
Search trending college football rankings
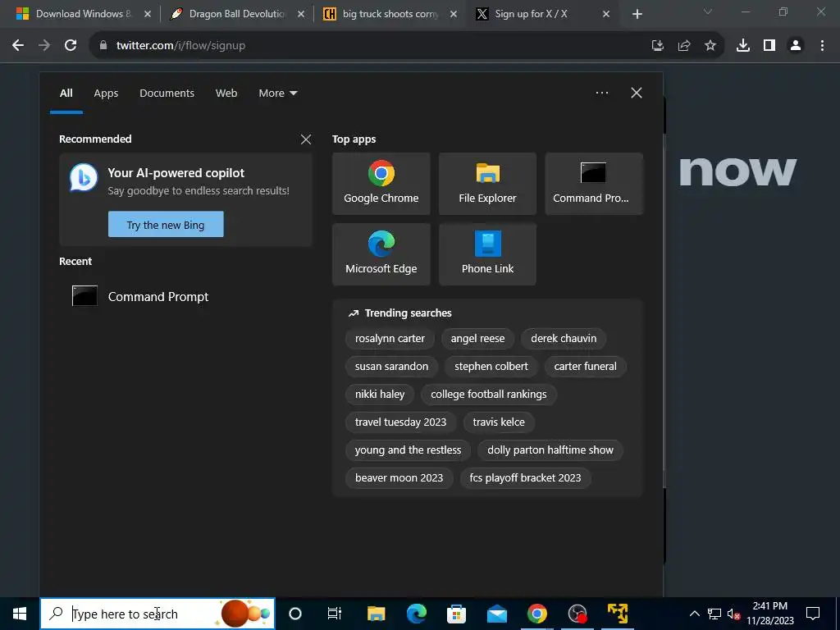coord(489,395)
